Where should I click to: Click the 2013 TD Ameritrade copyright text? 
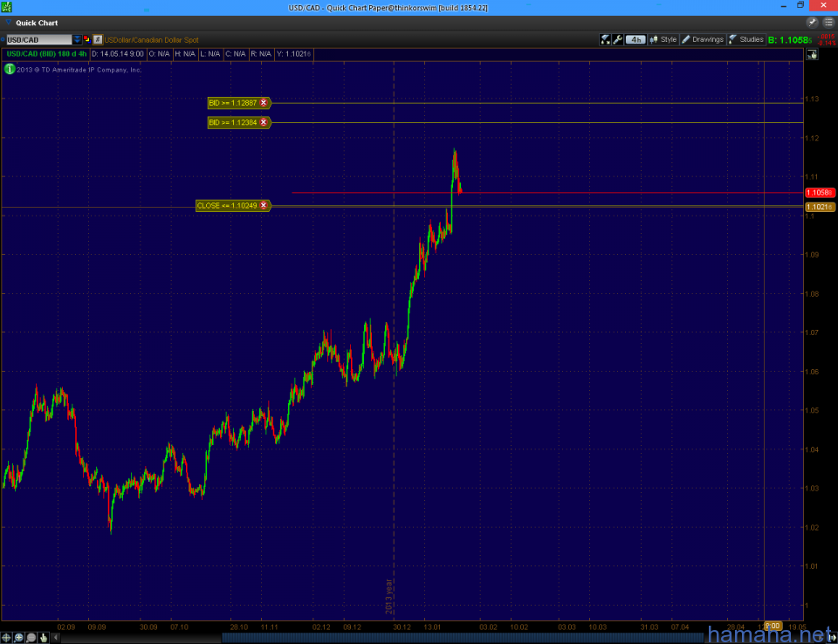coord(79,70)
